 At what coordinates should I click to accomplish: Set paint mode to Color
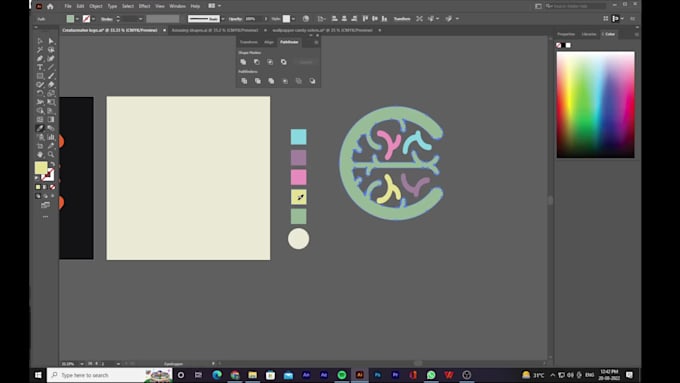38,187
